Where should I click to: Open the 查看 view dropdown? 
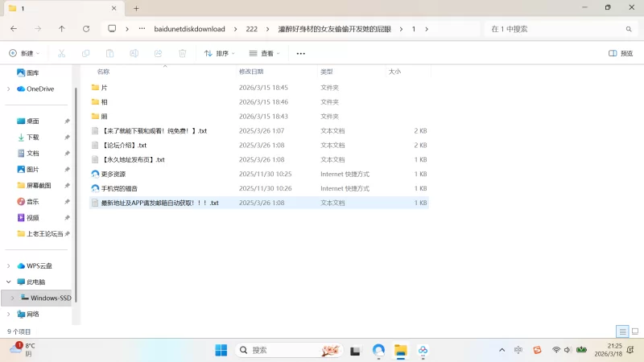[x=264, y=53]
